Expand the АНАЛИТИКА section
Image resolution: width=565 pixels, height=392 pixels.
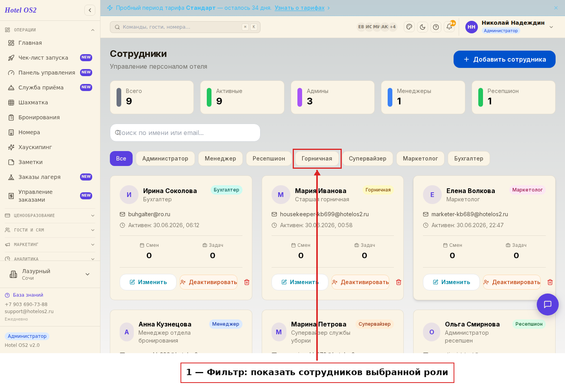[50, 259]
